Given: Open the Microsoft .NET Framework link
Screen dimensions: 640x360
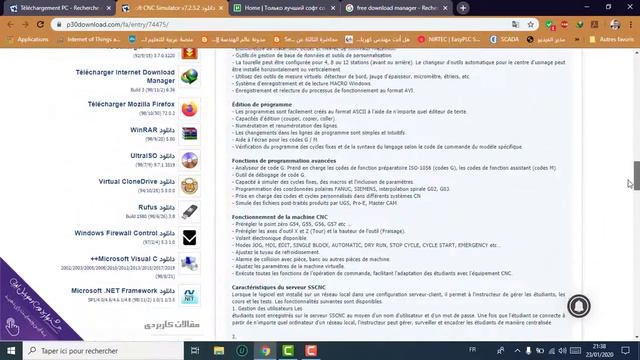Looking at the screenshot, I should 123,291.
